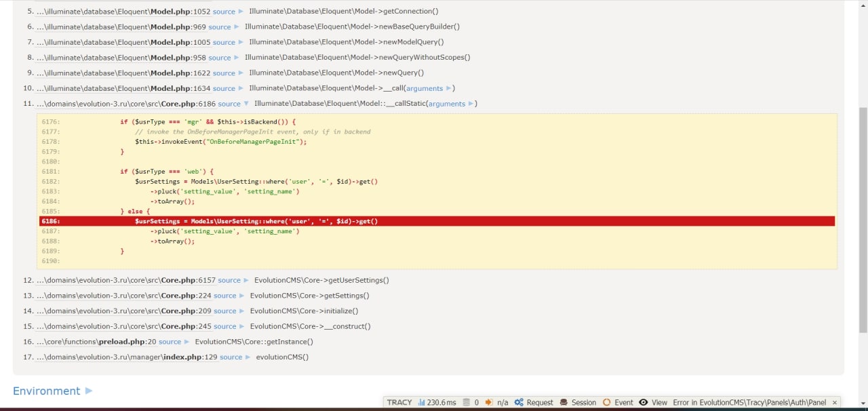Screen dimensions: 868x411
Task: Click the TRACY logo on debug bar
Action: pyautogui.click(x=399, y=402)
